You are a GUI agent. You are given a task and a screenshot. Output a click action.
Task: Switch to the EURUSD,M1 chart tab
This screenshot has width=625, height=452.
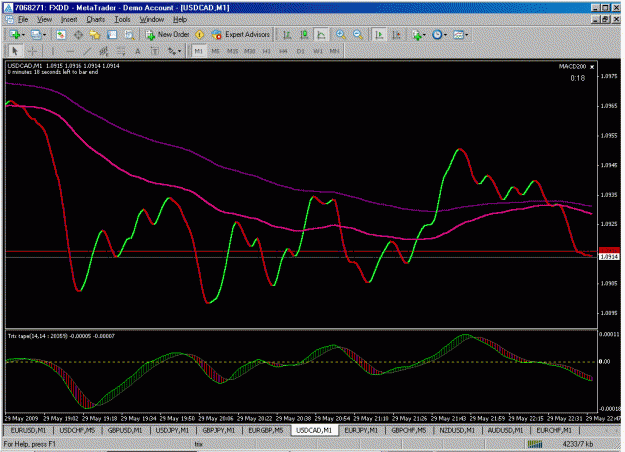28,430
